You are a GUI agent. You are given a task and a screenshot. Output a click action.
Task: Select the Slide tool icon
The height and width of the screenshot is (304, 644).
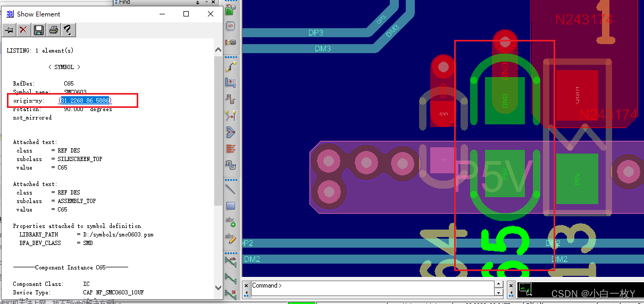[231, 83]
